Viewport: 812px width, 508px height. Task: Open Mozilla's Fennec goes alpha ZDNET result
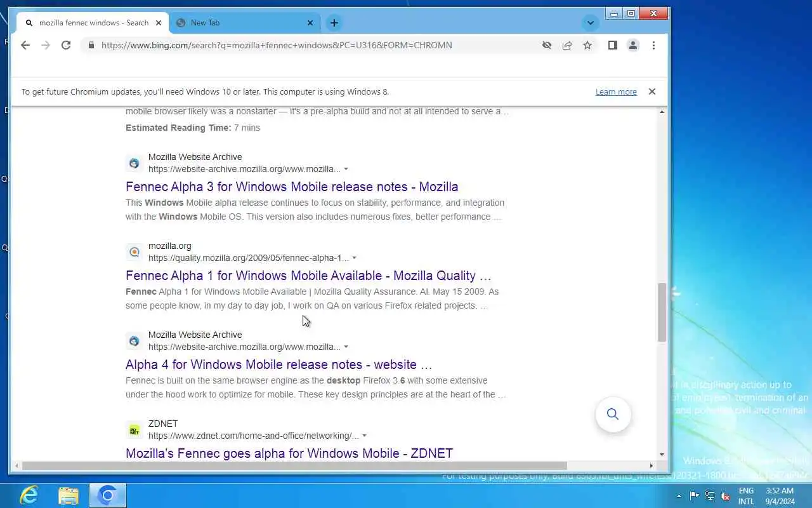point(289,453)
